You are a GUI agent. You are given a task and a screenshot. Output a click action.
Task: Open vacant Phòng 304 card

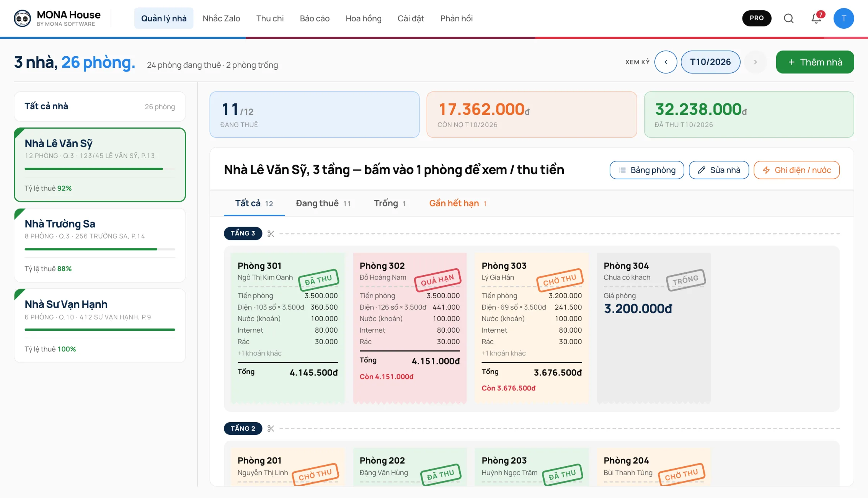(x=654, y=328)
